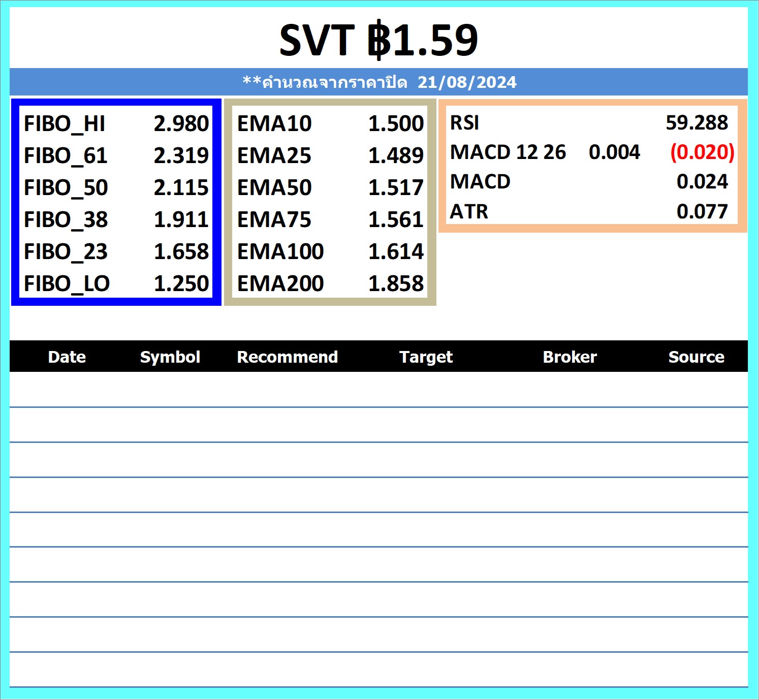The height and width of the screenshot is (700, 759).
Task: Select the Target column header
Action: pyautogui.click(x=426, y=357)
